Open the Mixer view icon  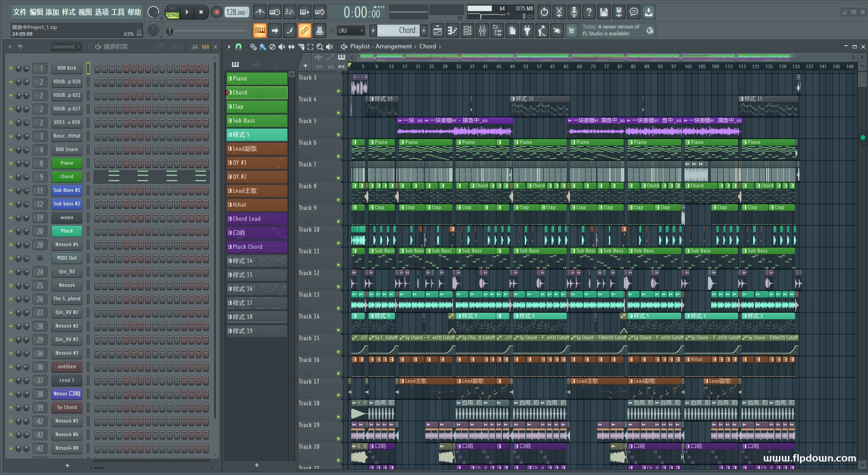(482, 31)
